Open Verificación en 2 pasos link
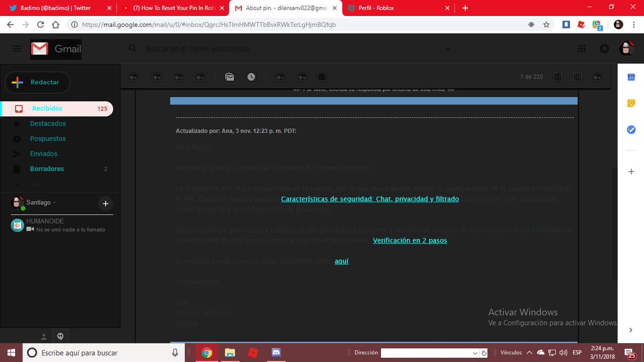 point(410,241)
